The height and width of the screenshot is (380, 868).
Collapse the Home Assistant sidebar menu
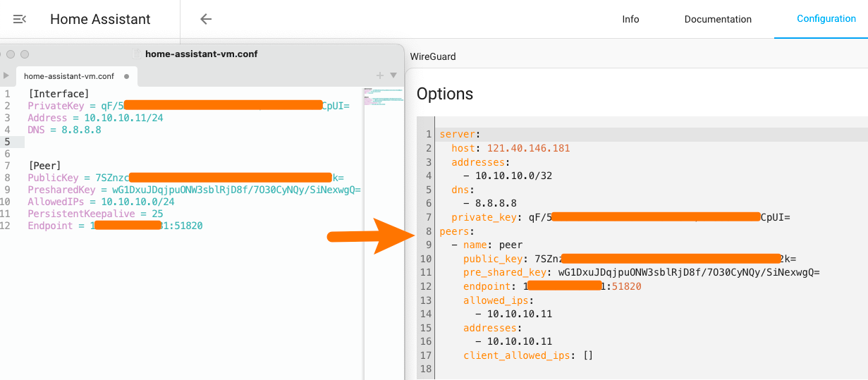click(x=20, y=19)
